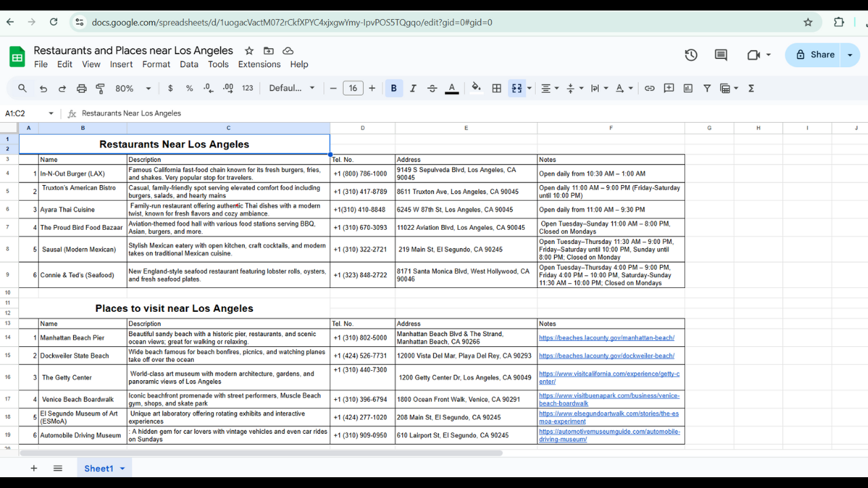Click the Share button
Screen dimensions: 868x488
coord(814,55)
